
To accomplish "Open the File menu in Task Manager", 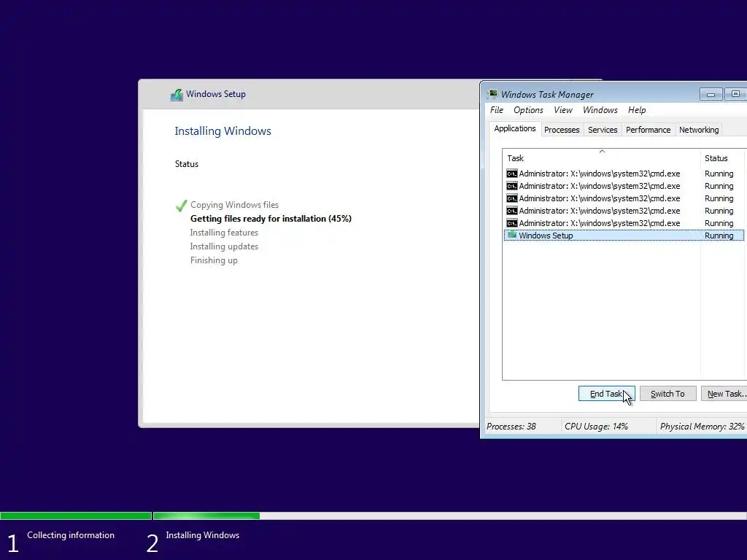I will coord(496,110).
